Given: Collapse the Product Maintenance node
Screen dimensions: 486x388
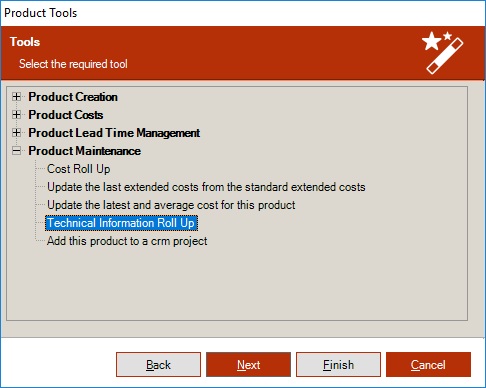Looking at the screenshot, I should [16, 151].
